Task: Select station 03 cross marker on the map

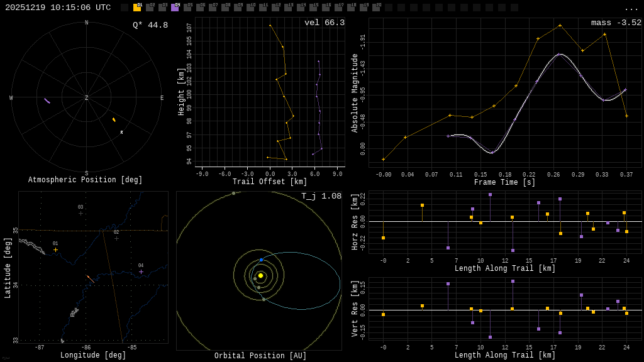Action: pyautogui.click(x=80, y=213)
